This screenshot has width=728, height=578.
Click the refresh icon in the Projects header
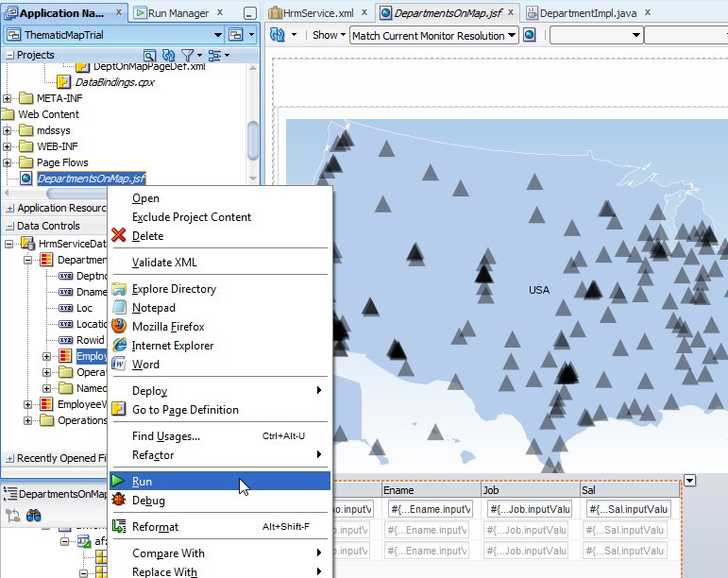[167, 56]
